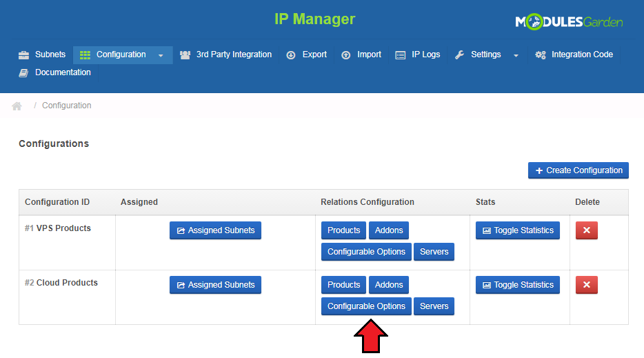Click the Configurations section heading

coord(54,143)
